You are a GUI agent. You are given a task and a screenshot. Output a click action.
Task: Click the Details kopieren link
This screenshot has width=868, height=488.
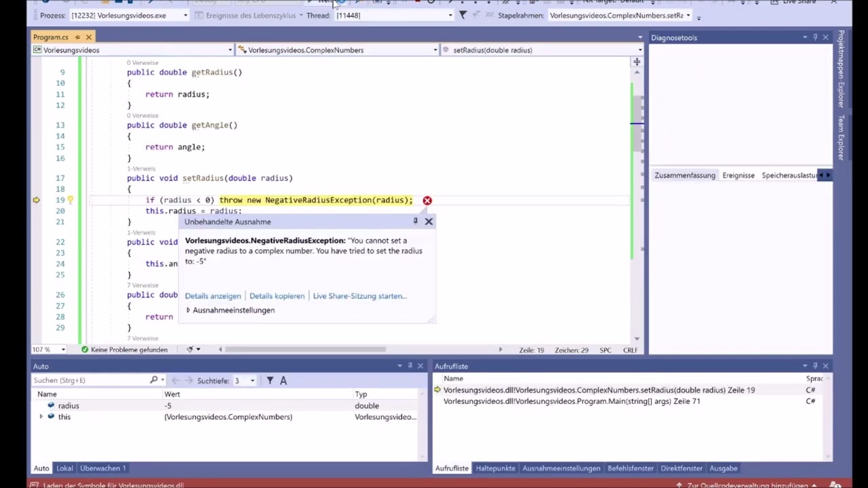(x=277, y=296)
